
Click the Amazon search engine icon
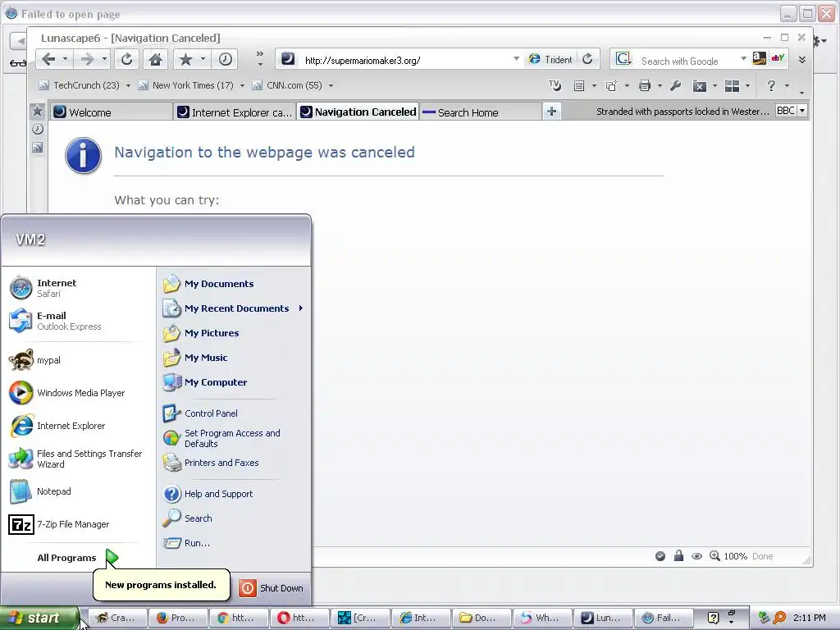tap(759, 58)
